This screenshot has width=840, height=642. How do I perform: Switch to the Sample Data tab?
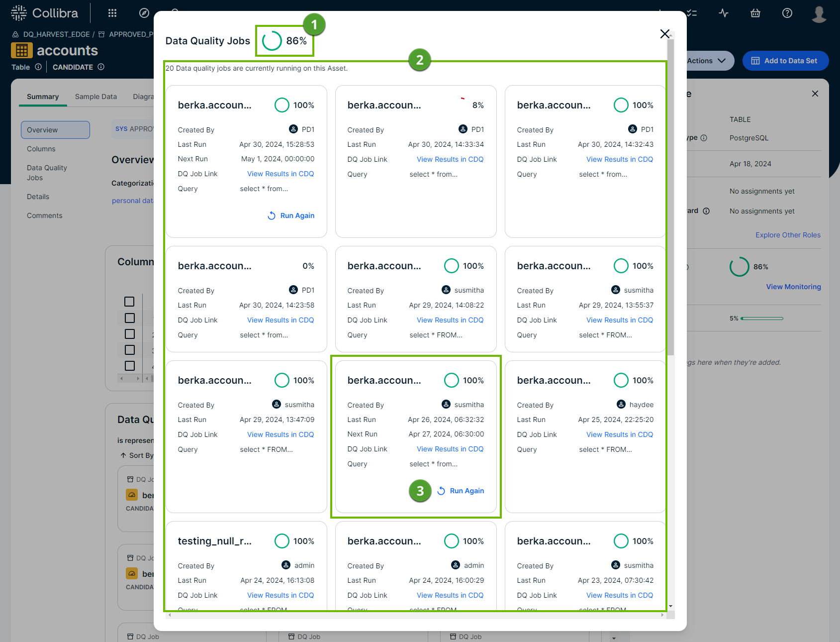coord(95,97)
